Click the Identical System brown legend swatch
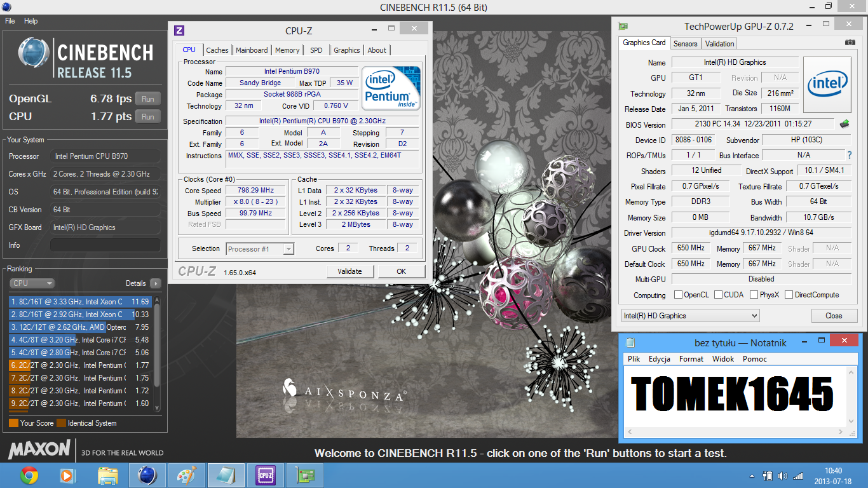This screenshot has width=868, height=488. point(61,423)
